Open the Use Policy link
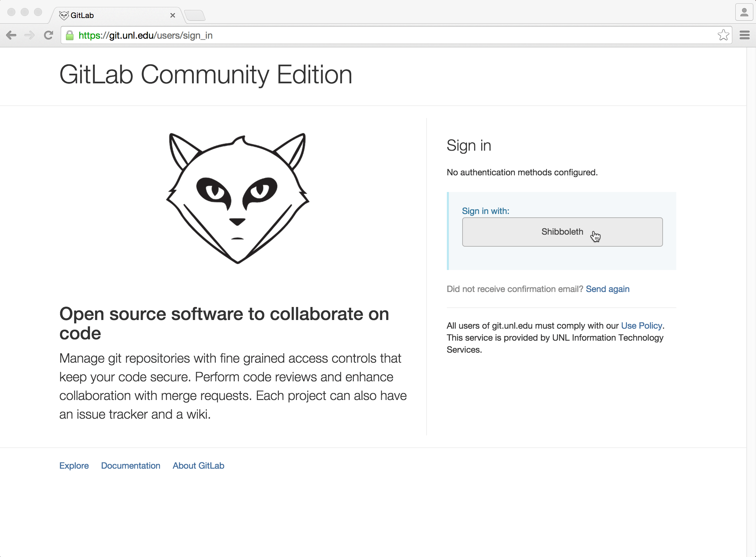Viewport: 756px width, 557px height. tap(641, 326)
